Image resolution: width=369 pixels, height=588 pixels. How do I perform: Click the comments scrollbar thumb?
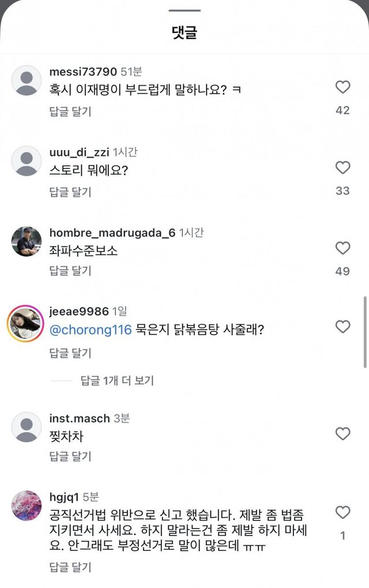(365, 332)
